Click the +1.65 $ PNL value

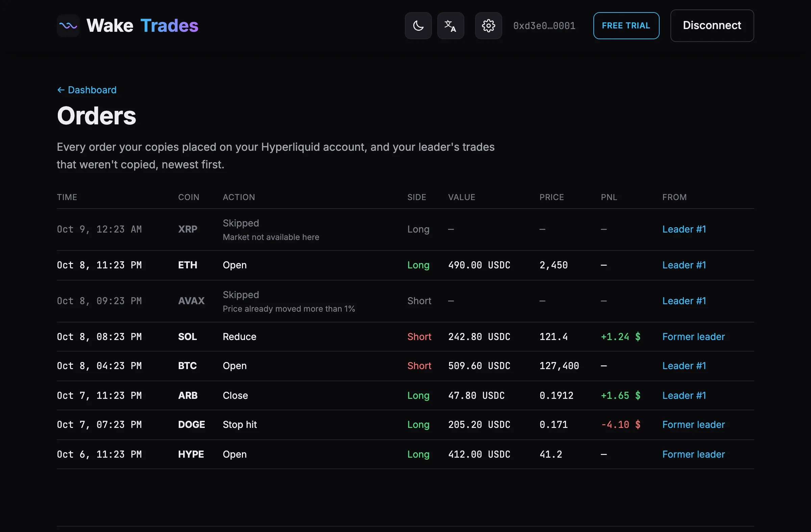click(620, 396)
